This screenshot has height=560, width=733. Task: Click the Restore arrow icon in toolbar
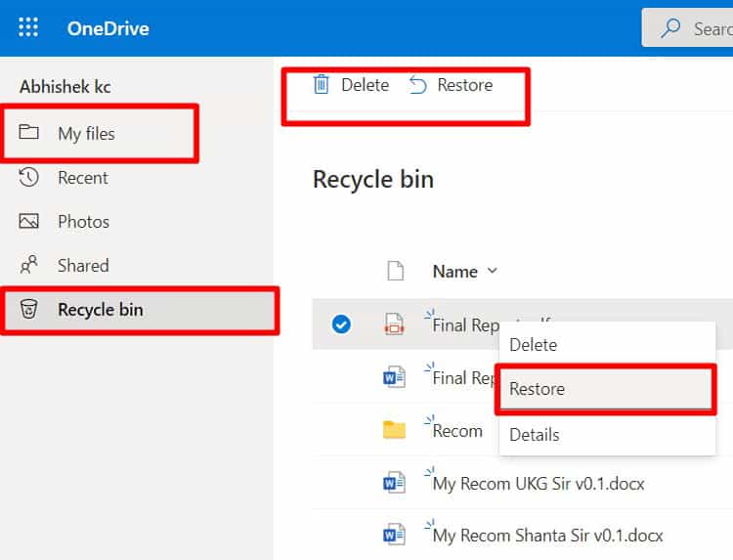(417, 85)
